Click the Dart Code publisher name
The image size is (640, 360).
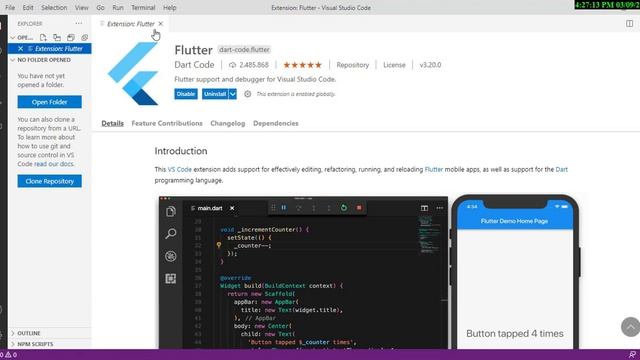pyautogui.click(x=194, y=65)
